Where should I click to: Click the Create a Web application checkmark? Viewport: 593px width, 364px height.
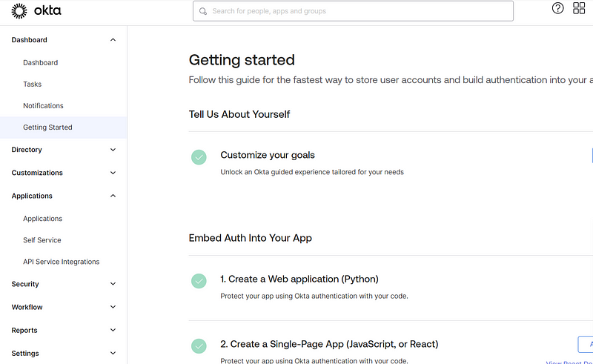(x=199, y=281)
